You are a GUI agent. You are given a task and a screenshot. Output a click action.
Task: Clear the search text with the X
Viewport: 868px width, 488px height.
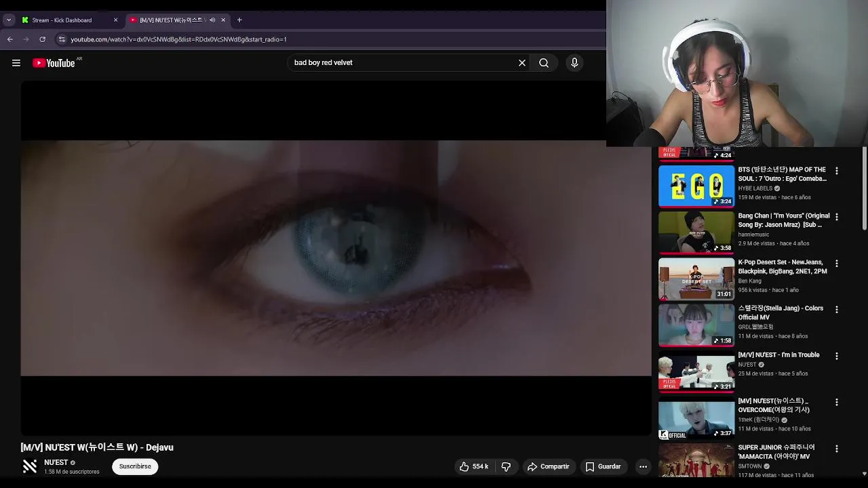point(522,63)
